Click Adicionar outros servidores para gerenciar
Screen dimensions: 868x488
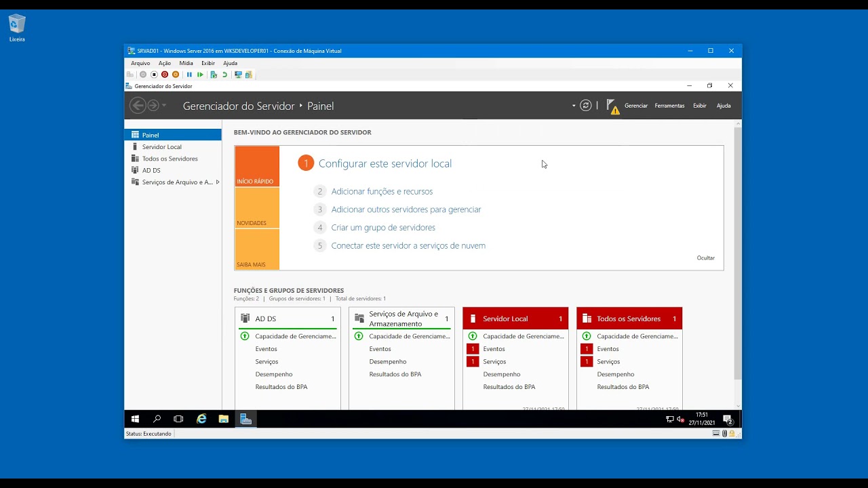[406, 209]
